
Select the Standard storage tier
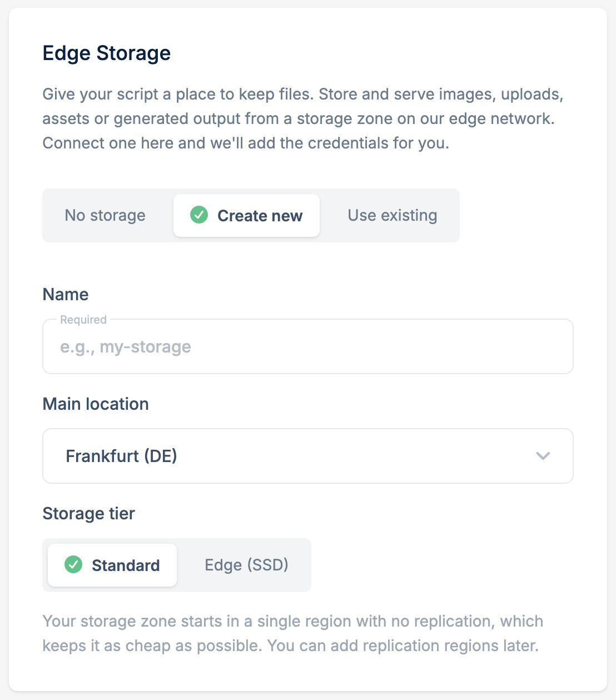[112, 565]
